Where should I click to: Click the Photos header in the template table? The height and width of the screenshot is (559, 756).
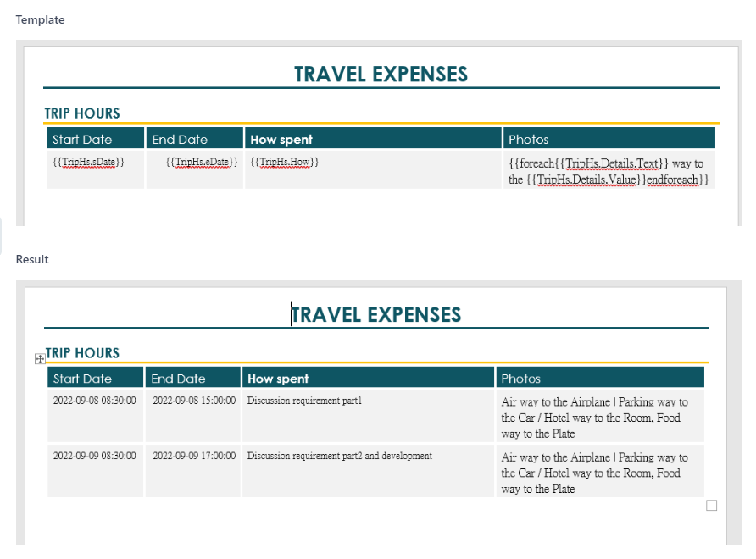click(529, 140)
